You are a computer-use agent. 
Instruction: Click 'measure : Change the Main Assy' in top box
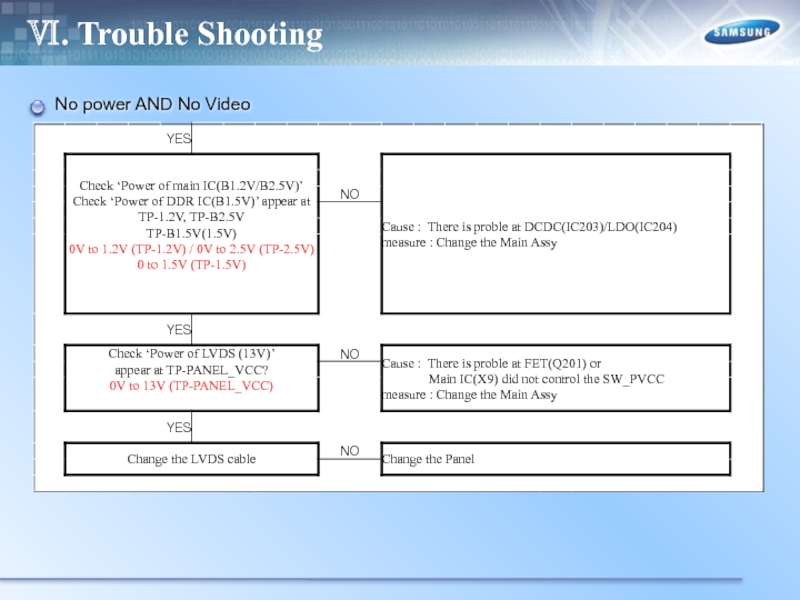469,242
